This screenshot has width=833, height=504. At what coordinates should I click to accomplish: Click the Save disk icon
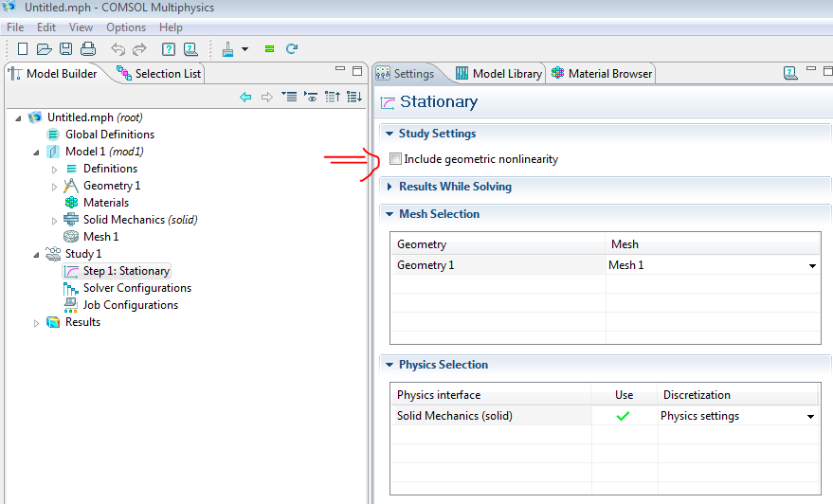click(x=66, y=49)
